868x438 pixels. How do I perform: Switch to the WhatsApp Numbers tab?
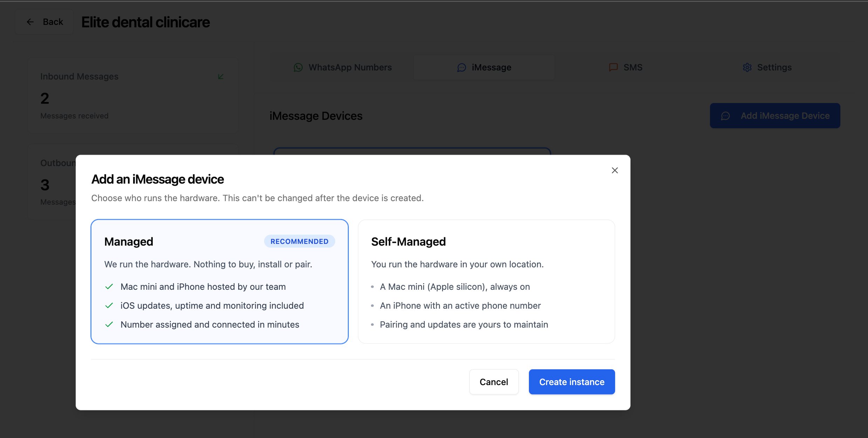(x=343, y=67)
